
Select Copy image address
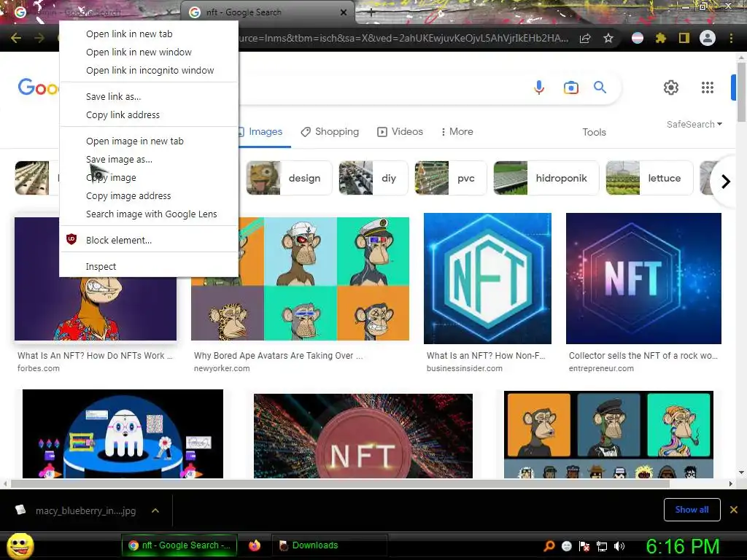coord(149,195)
